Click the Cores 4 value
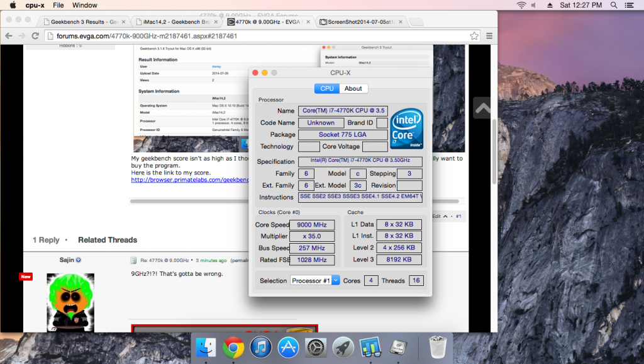The image size is (644, 364). (371, 280)
